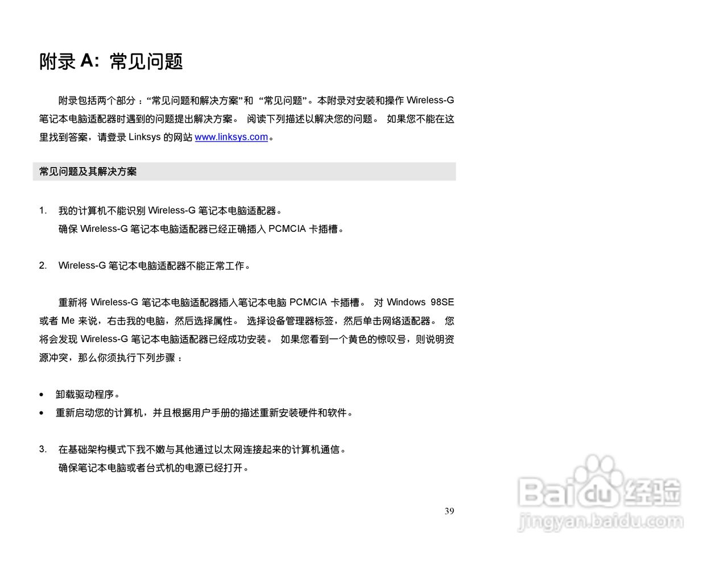Image resolution: width=728 pixels, height=562 pixels.
Task: Click the heading '附录 A: 常见问题'
Action: coord(111,61)
